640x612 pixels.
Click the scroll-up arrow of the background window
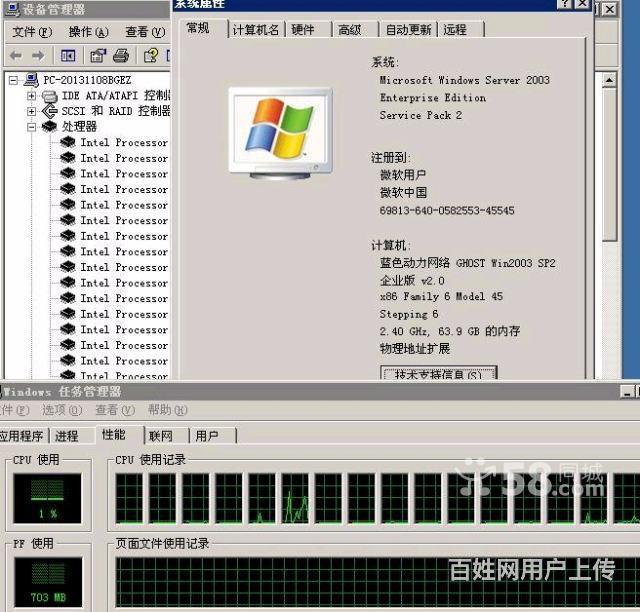coord(609,80)
